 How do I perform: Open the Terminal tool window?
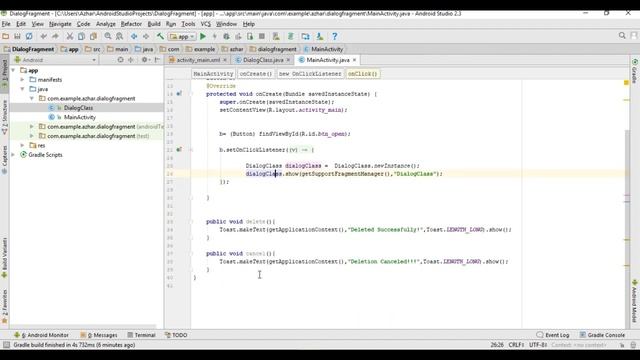[141, 335]
